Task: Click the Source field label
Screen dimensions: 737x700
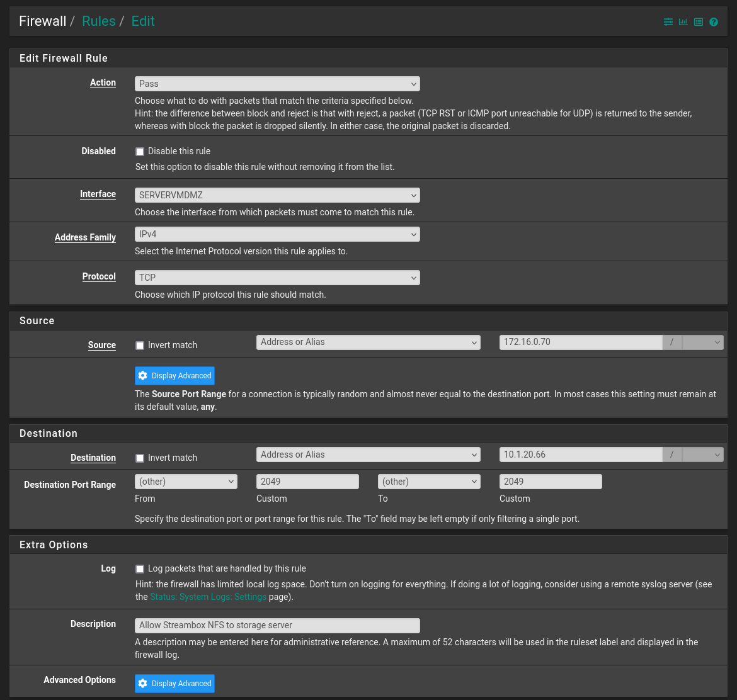Action: (x=102, y=345)
